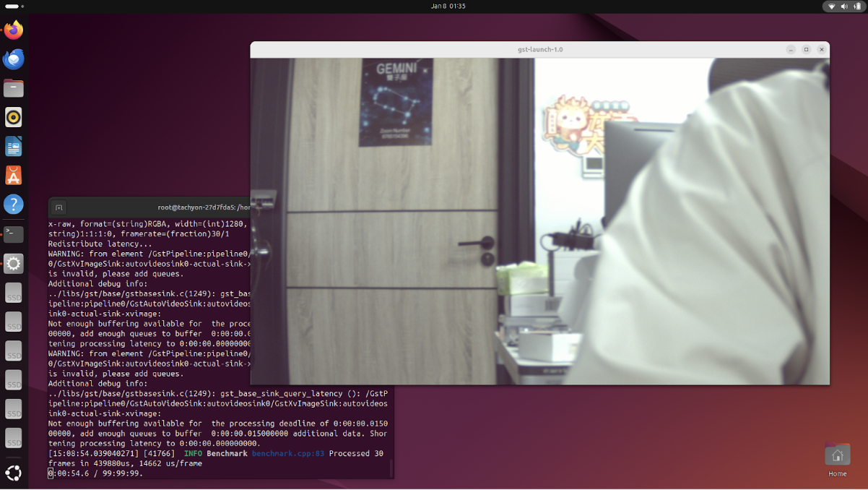
Task: Click the gst-launch-1.0 window title bar
Action: pyautogui.click(x=539, y=49)
